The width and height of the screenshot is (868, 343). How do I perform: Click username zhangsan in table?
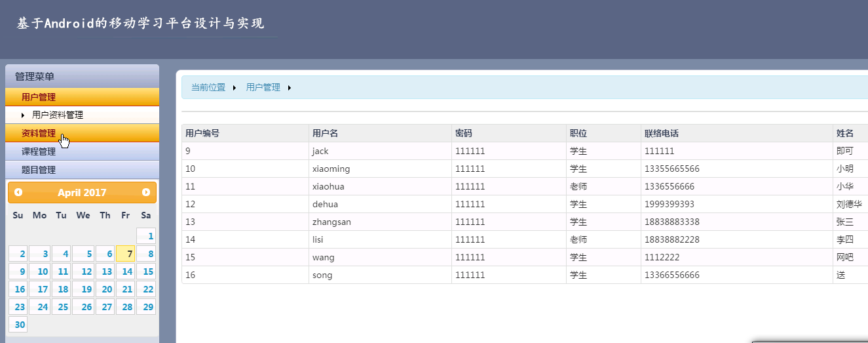332,222
